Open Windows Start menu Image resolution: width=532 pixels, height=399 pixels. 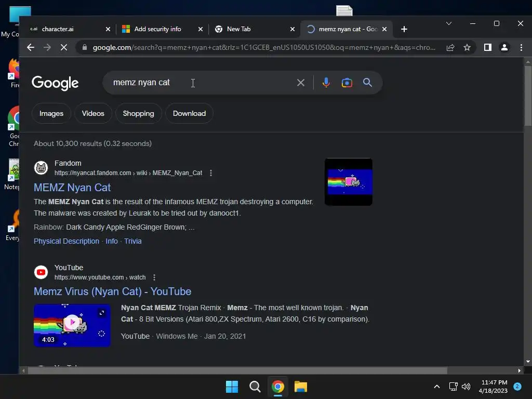click(232, 387)
